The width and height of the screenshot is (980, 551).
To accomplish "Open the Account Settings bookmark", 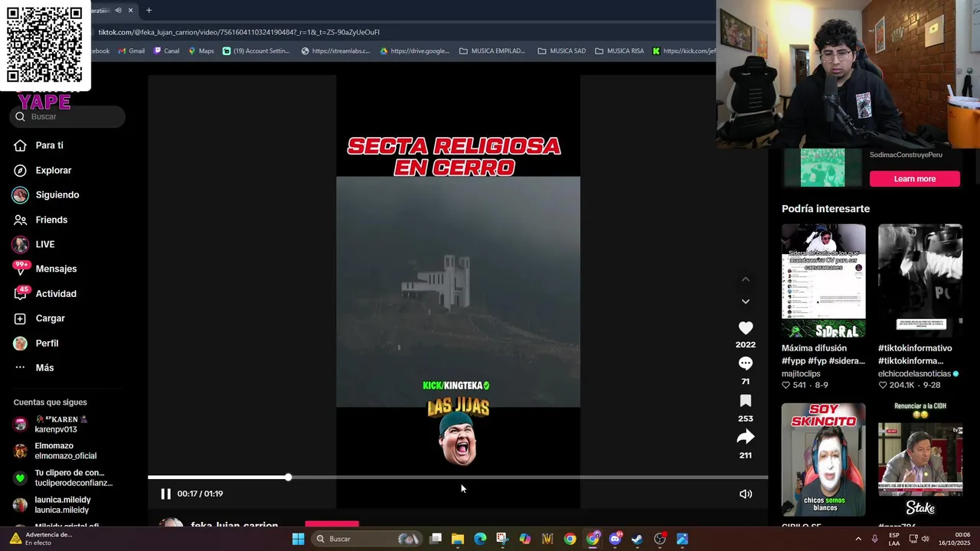I will coord(256,51).
